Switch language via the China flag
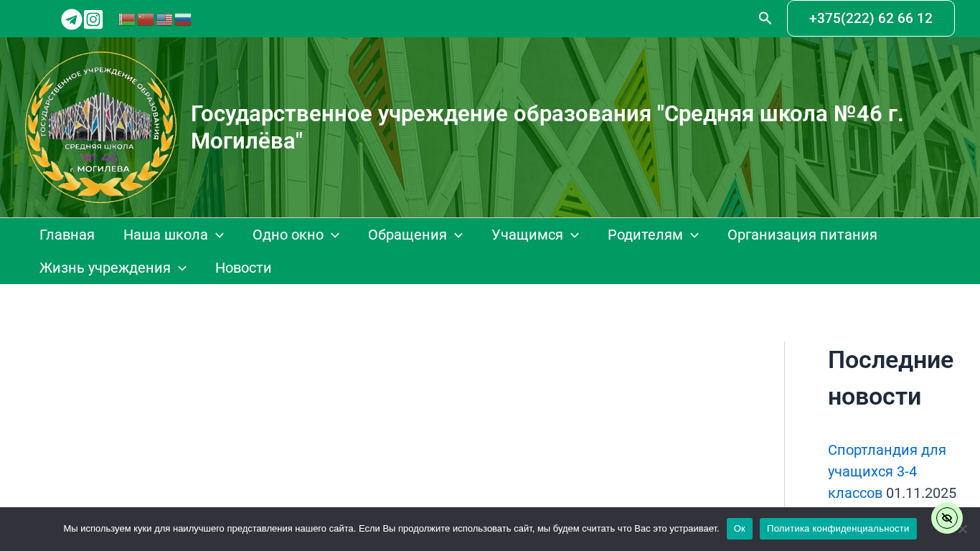Image resolution: width=980 pixels, height=551 pixels. pos(146,19)
